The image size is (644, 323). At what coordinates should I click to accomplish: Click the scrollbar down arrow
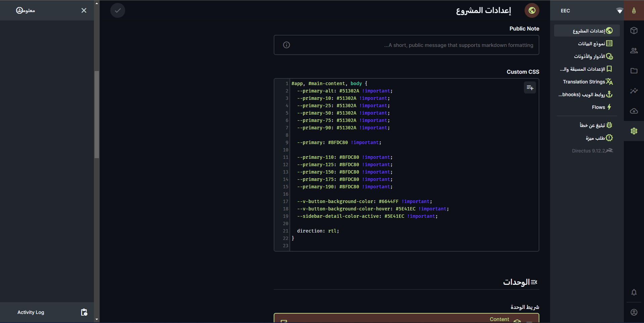(x=97, y=320)
